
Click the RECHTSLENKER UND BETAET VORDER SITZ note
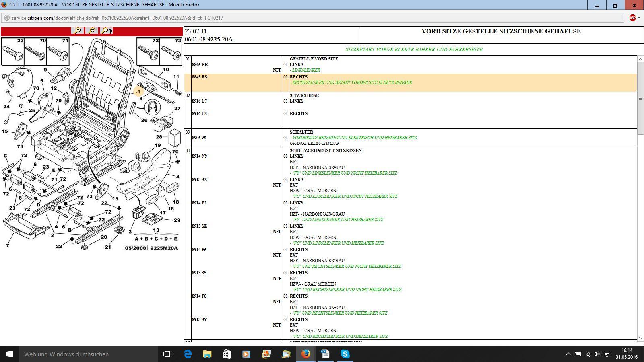tap(351, 82)
